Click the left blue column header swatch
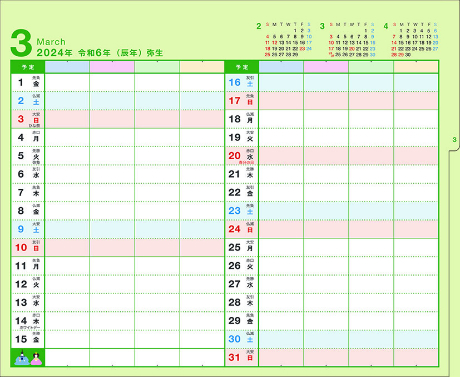The image size is (460, 377). coord(67,67)
